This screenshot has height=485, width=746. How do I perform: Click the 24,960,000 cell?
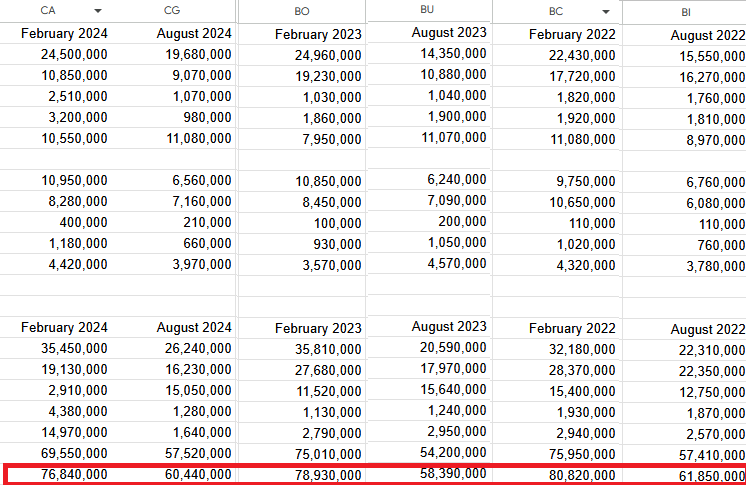pos(328,56)
